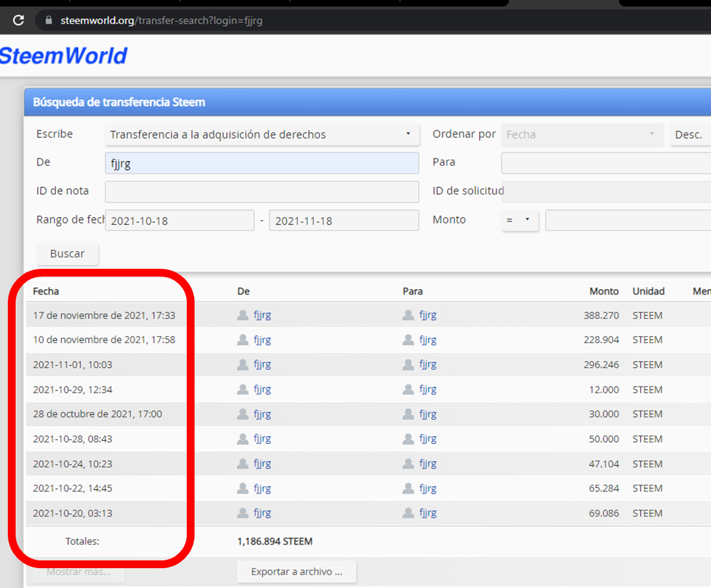
Task: Click date 28 de octubre de 2021, 17:00
Action: pos(97,414)
